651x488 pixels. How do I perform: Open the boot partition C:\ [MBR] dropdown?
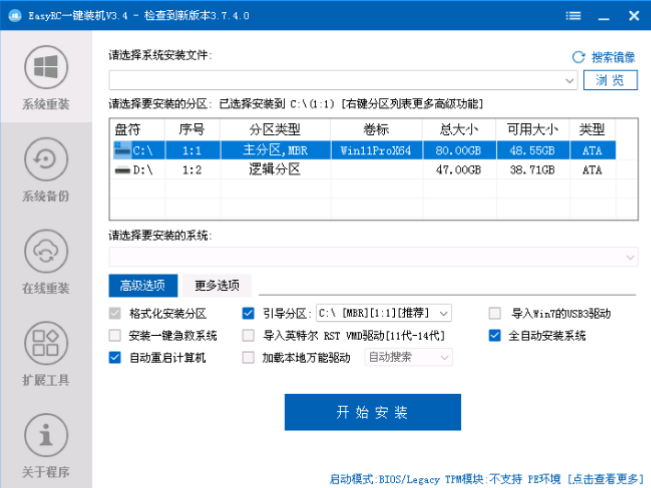(384, 313)
